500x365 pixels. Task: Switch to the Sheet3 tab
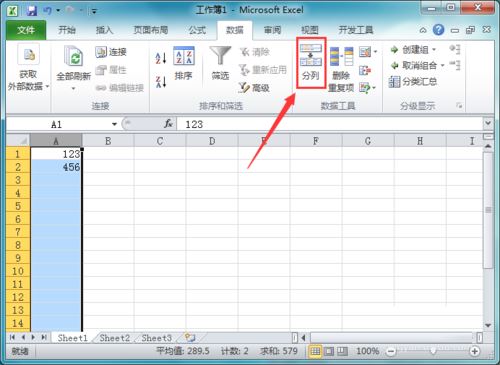[x=157, y=338]
